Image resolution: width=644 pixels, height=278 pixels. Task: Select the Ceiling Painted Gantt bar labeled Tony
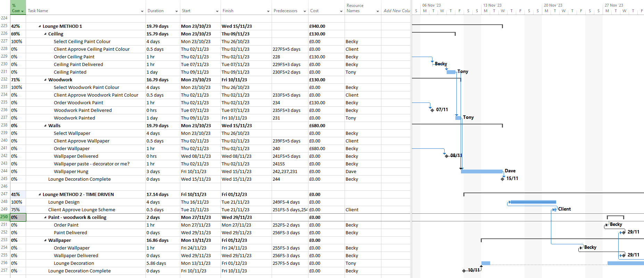pos(451,72)
